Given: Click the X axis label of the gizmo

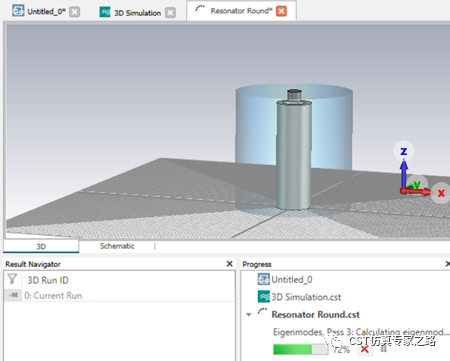Looking at the screenshot, I should tap(441, 193).
